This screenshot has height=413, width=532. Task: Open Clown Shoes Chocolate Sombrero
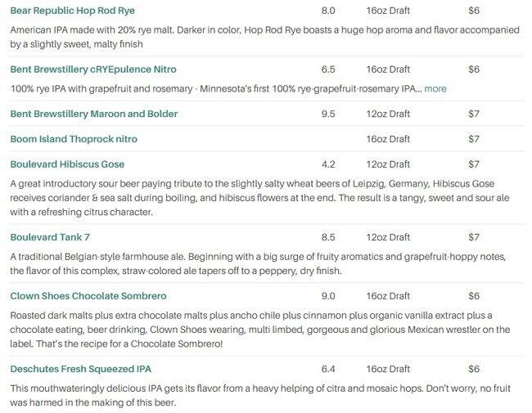pyautogui.click(x=88, y=295)
